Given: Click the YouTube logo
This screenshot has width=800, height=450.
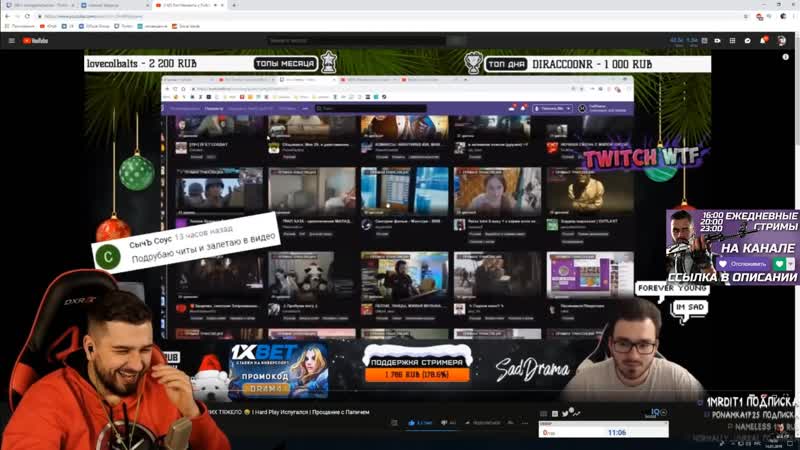Looking at the screenshot, I should tap(35, 41).
